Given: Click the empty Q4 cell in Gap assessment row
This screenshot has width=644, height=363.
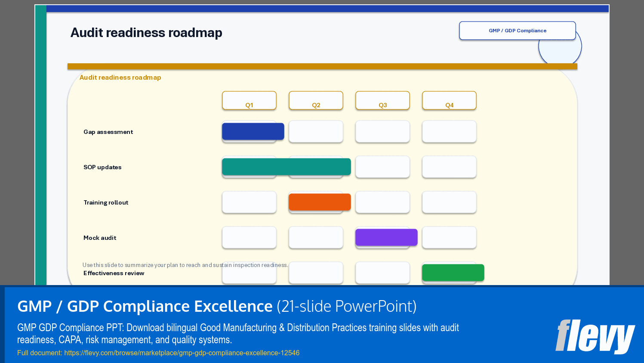Looking at the screenshot, I should click(x=449, y=131).
